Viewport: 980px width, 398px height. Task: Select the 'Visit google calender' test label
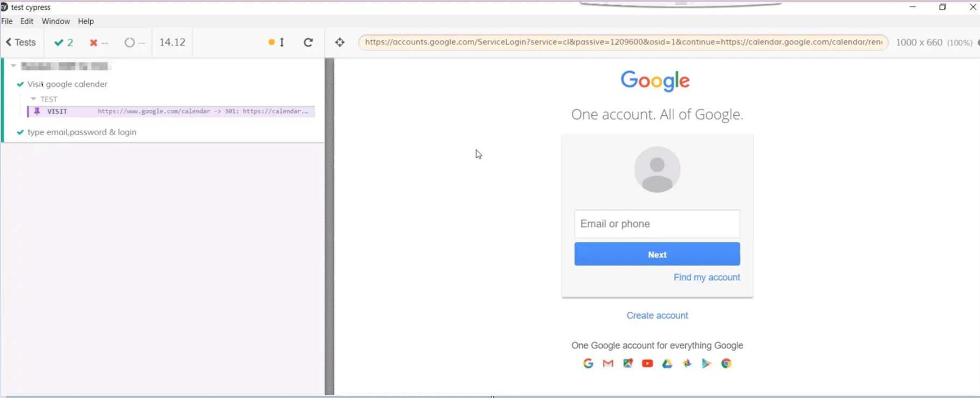(67, 84)
